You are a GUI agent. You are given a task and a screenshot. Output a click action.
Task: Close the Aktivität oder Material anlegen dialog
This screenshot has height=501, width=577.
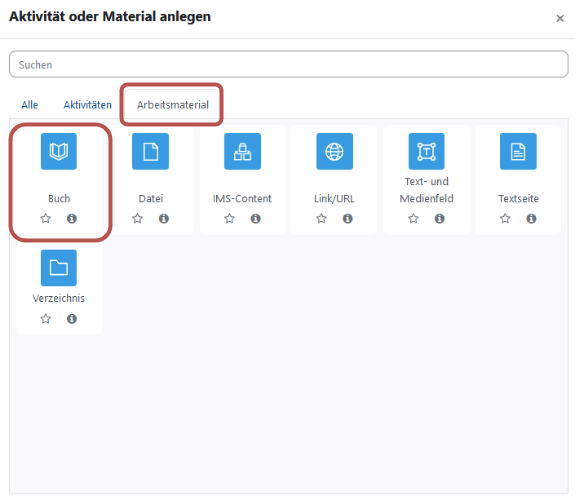560,18
